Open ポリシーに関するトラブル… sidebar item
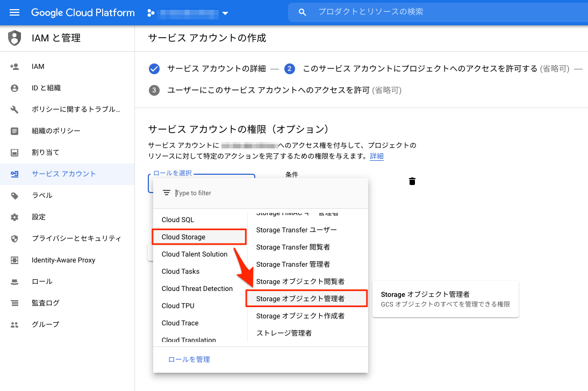 (x=67, y=110)
